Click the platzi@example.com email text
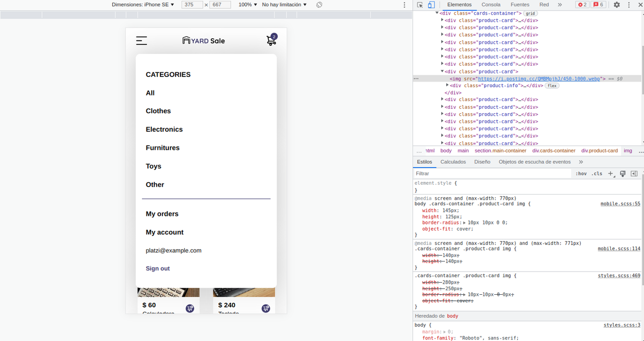 pyautogui.click(x=174, y=250)
